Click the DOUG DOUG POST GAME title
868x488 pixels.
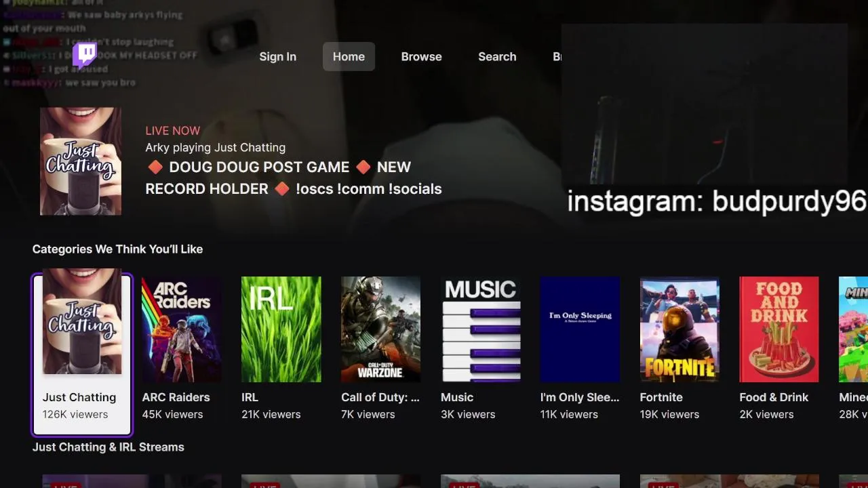point(294,178)
